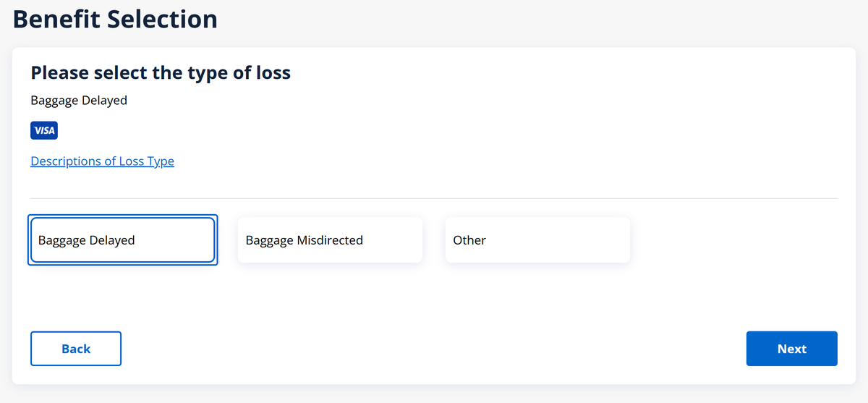
Task: Select the Baggage Delayed loss option
Action: pyautogui.click(x=122, y=240)
